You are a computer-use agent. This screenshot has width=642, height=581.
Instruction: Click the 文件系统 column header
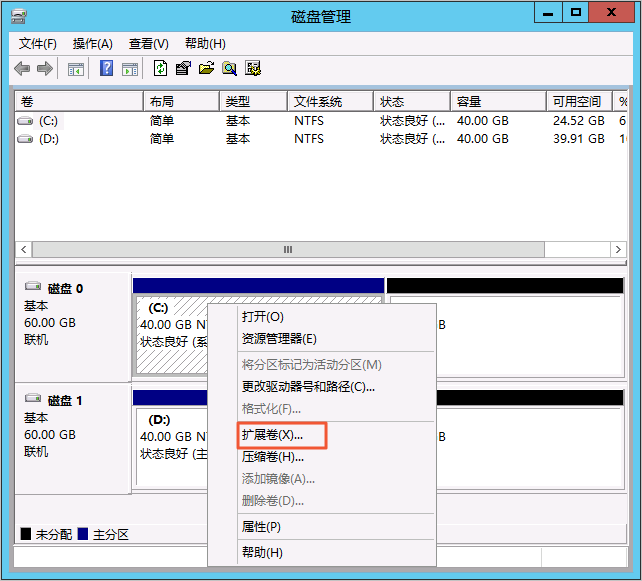click(x=318, y=102)
